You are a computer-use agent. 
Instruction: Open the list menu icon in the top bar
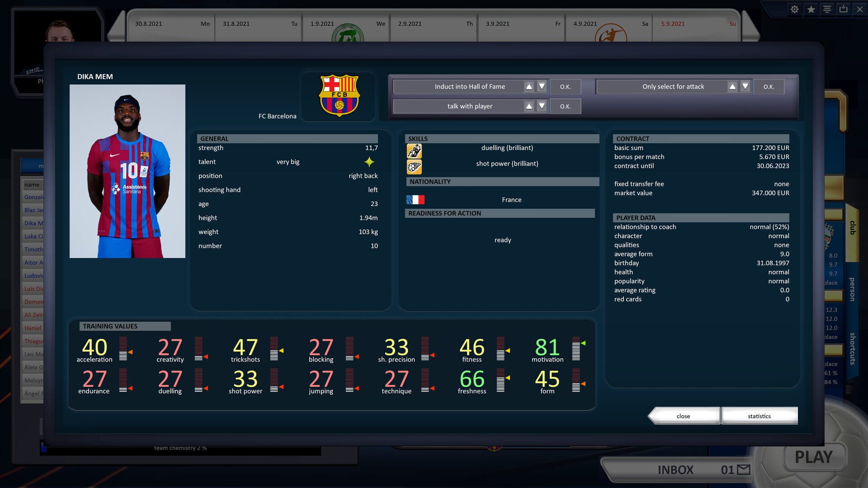tap(827, 9)
